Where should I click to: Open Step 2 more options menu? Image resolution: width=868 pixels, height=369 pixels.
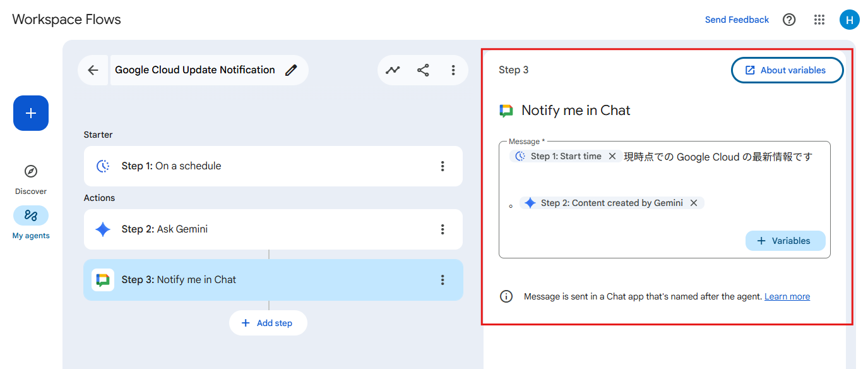coord(443,229)
